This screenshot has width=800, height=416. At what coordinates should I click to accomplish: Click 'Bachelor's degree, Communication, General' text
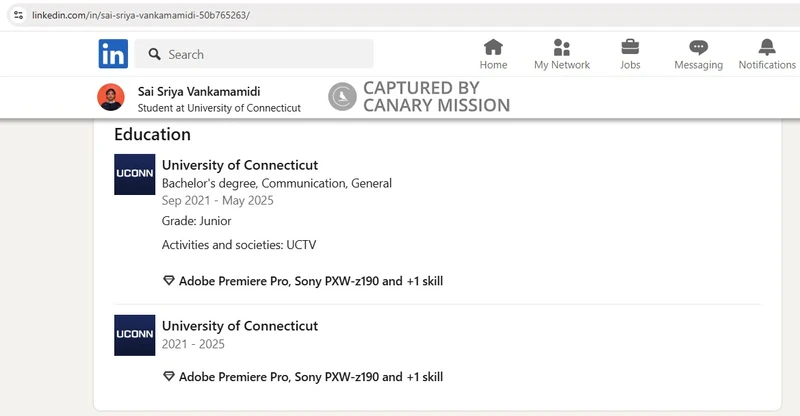(277, 183)
